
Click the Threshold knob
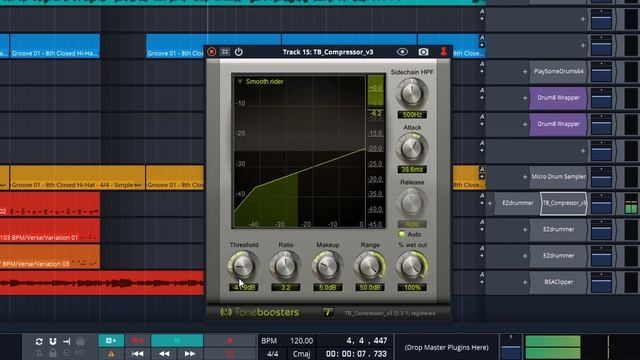click(x=243, y=266)
